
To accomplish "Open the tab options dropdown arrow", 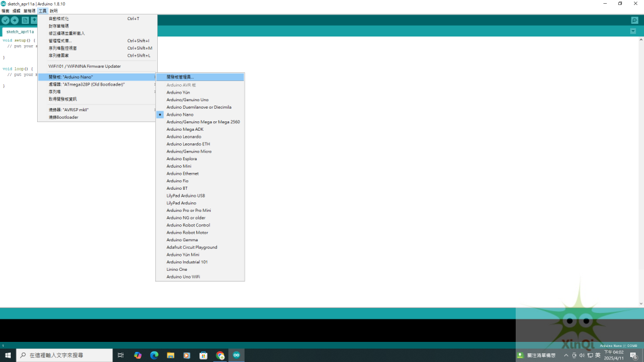I will click(x=633, y=31).
